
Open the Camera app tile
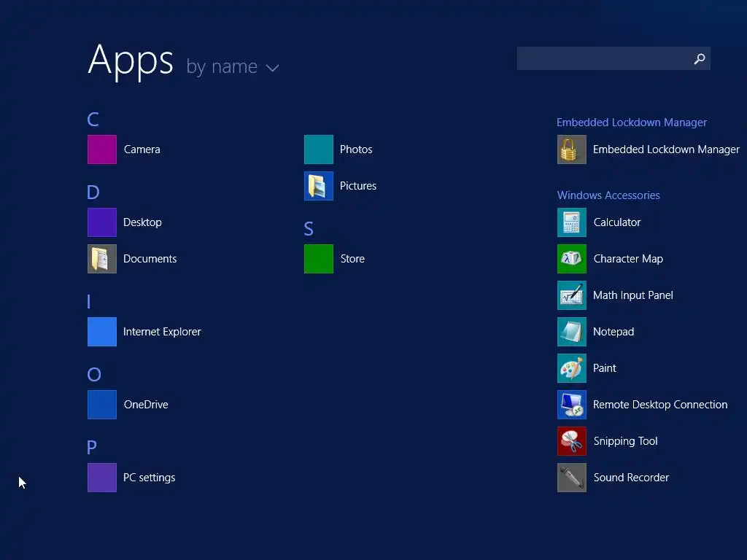[102, 149]
